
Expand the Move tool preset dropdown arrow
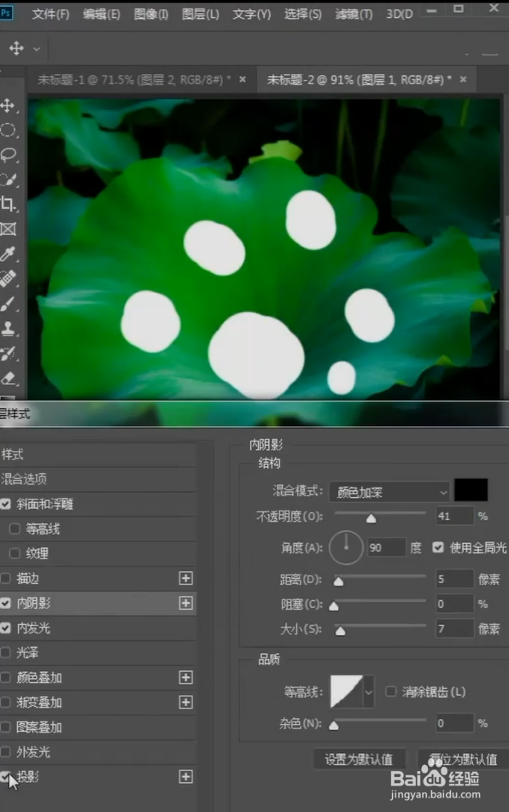[36, 50]
